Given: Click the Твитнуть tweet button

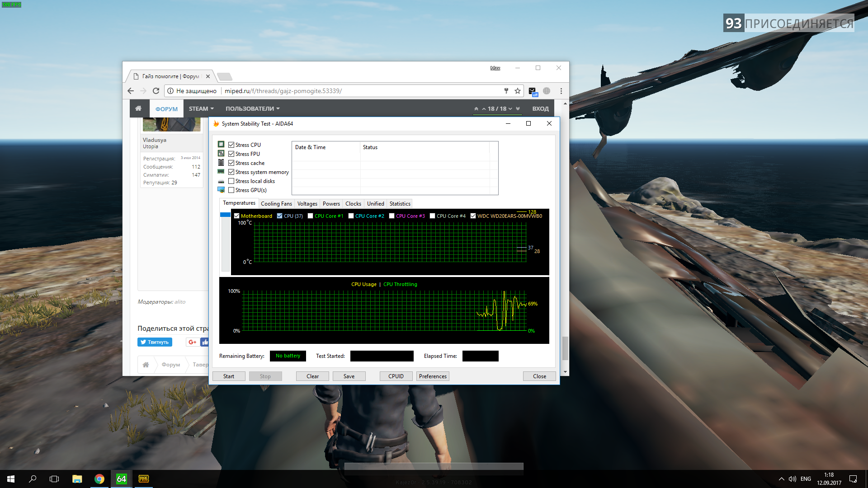Looking at the screenshot, I should 155,342.
